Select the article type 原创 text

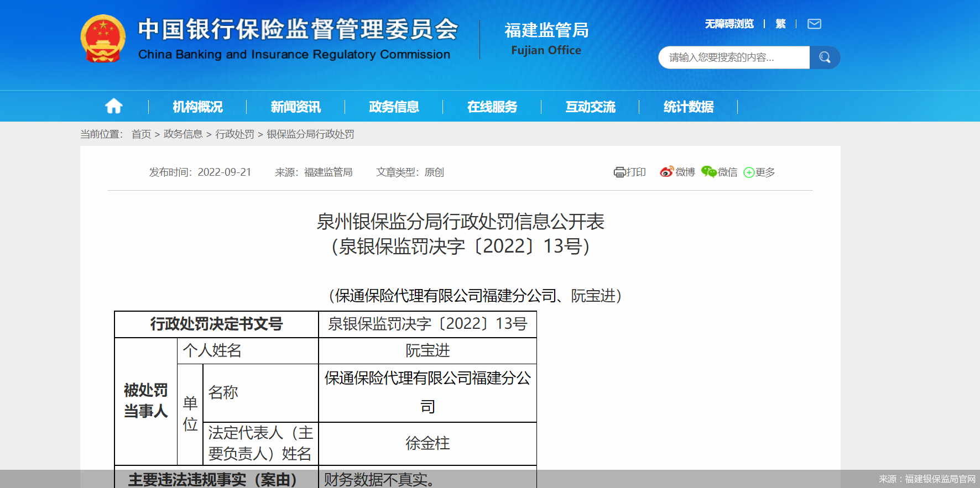(434, 172)
